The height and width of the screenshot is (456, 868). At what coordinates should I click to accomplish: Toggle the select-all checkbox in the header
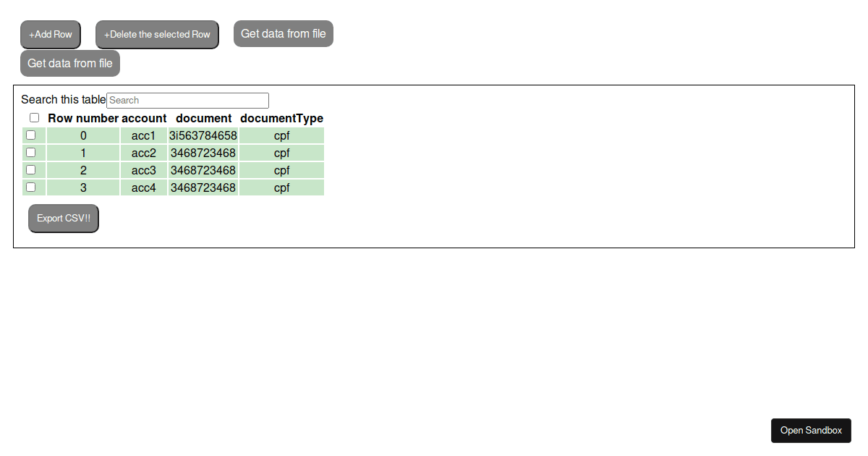pyautogui.click(x=34, y=117)
